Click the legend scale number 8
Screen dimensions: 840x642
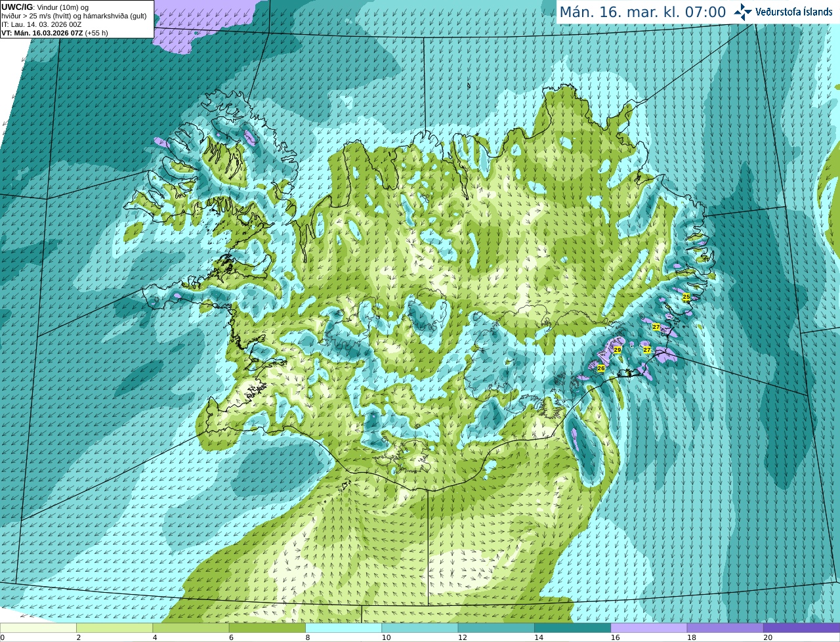pos(308,637)
